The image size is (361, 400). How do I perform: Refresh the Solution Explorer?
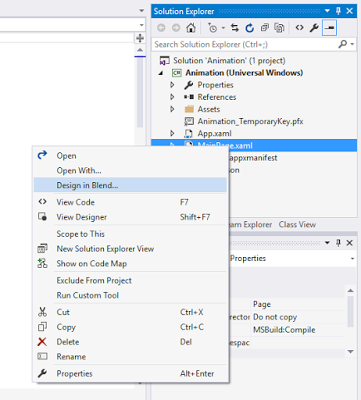(250, 28)
